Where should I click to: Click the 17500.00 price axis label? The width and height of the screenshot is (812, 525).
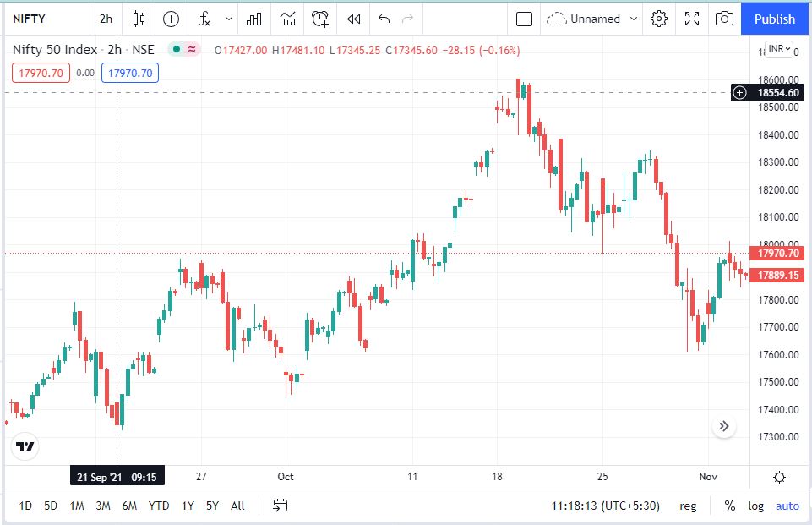[x=778, y=382]
